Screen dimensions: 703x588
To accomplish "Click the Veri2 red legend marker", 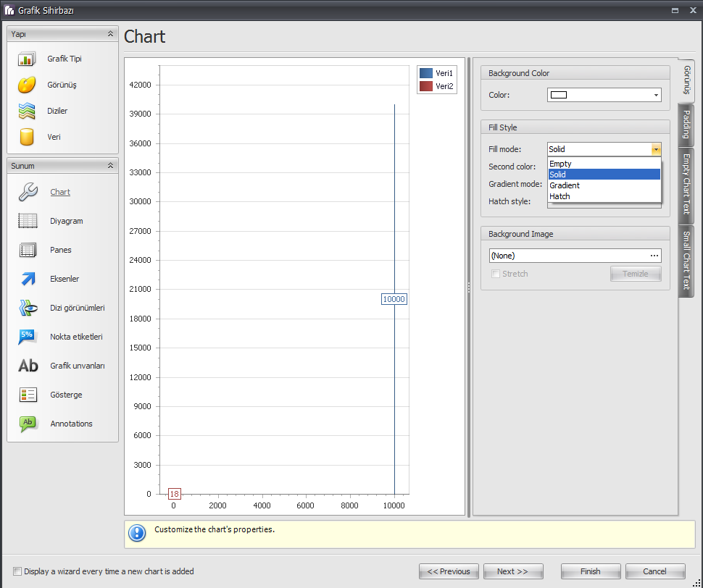I will (x=426, y=86).
